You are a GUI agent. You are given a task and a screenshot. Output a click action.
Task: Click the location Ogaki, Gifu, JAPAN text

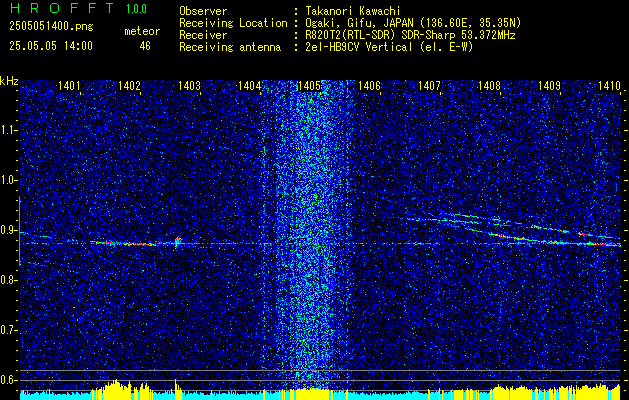pos(413,23)
